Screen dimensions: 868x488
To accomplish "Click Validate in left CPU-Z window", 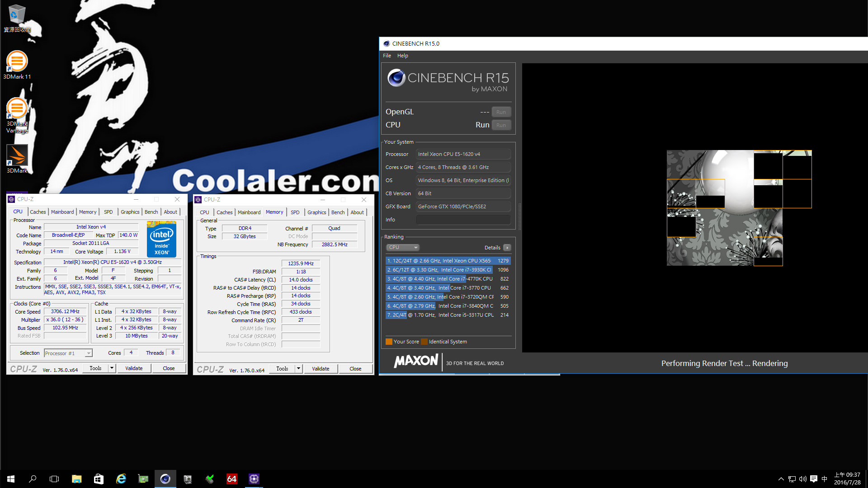I will coord(134,368).
